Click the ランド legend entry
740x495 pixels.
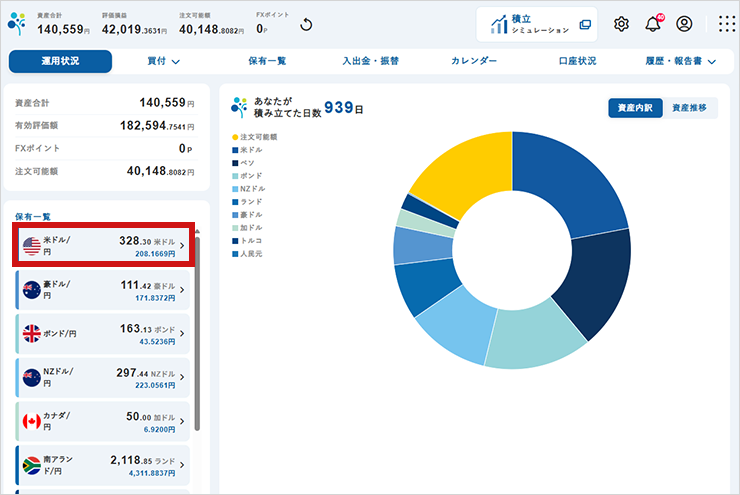click(x=247, y=202)
